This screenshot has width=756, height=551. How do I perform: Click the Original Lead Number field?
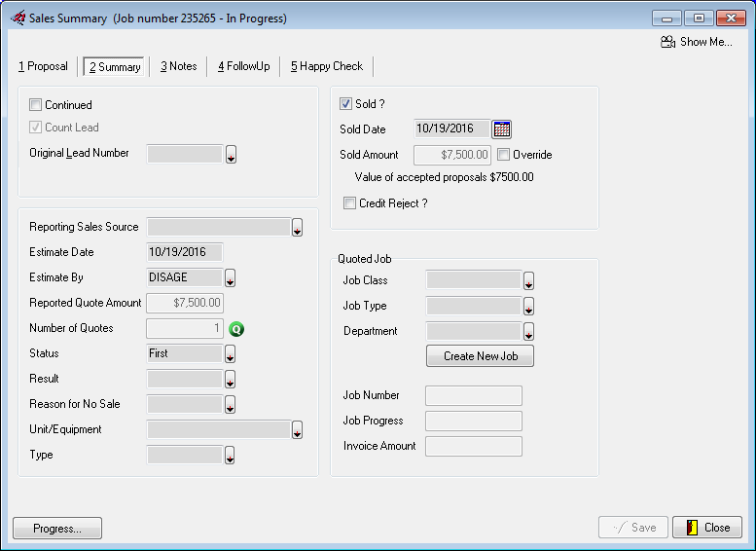click(x=185, y=154)
